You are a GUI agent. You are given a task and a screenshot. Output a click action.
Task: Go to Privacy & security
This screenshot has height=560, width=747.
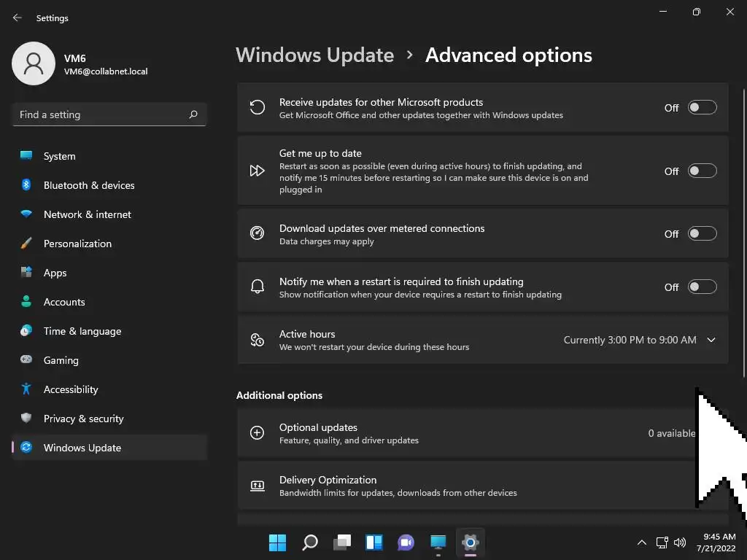pyautogui.click(x=109, y=418)
